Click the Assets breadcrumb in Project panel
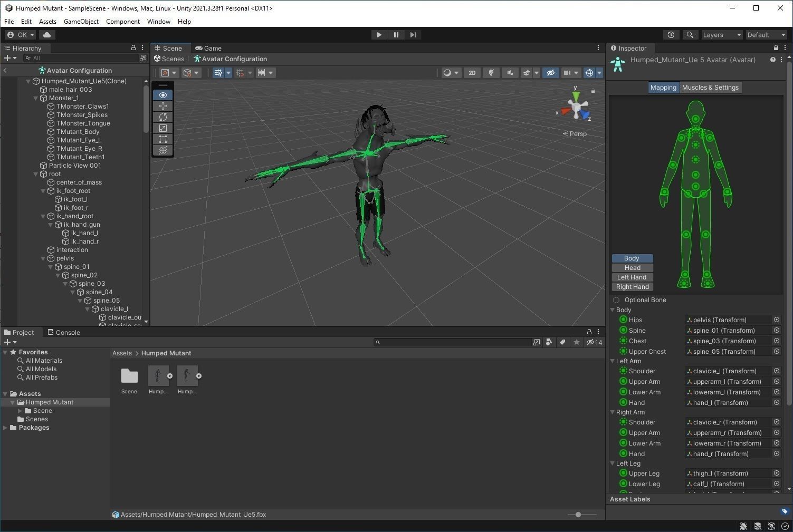Viewport: 793px width, 532px height. point(122,353)
